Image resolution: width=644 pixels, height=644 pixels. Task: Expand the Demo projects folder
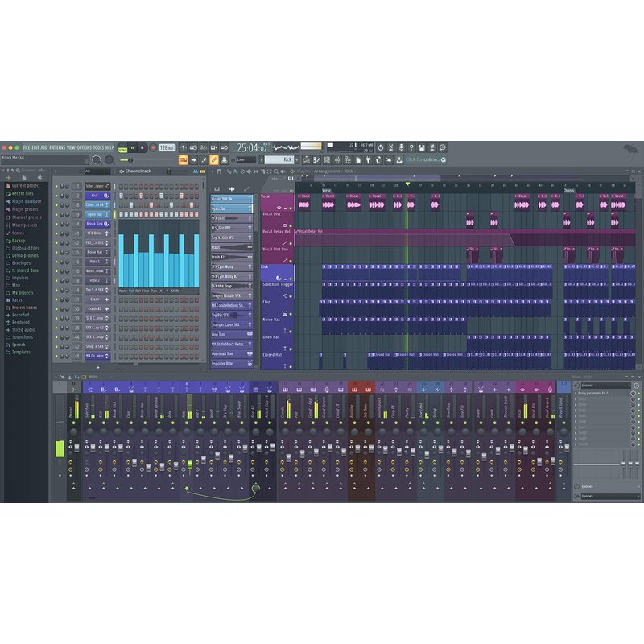(25, 255)
